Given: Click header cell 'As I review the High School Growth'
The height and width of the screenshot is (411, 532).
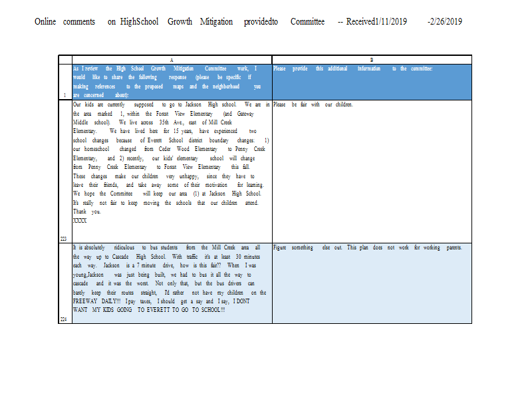Looking at the screenshot, I should 172,82.
